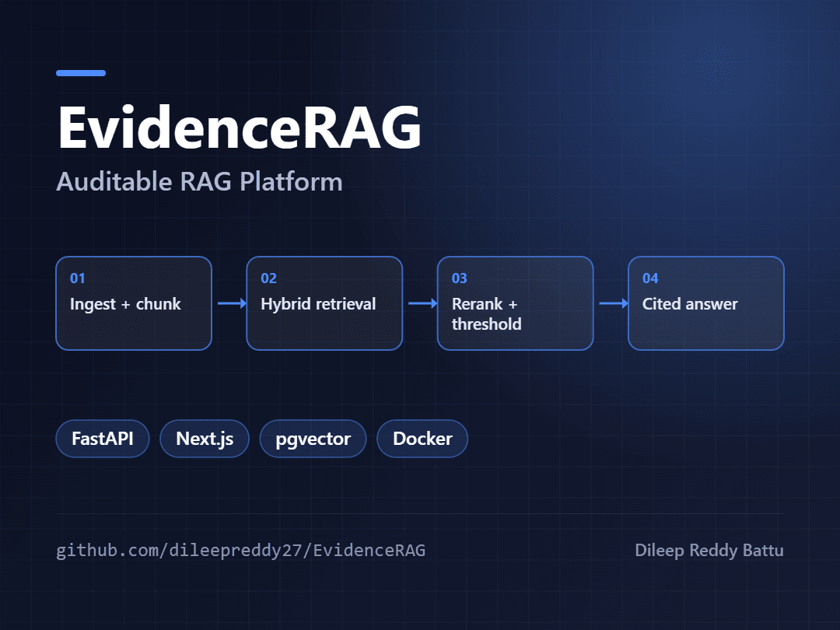Click the Auditable RAG Platform subtitle

pos(199,181)
